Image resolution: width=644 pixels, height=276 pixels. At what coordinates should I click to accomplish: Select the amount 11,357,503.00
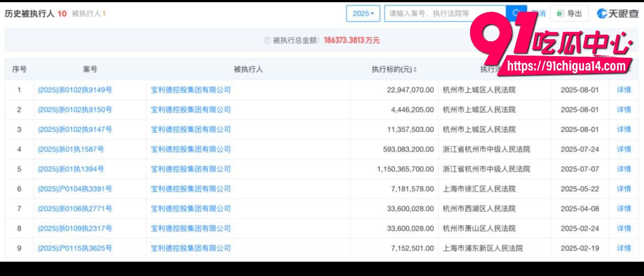[410, 129]
